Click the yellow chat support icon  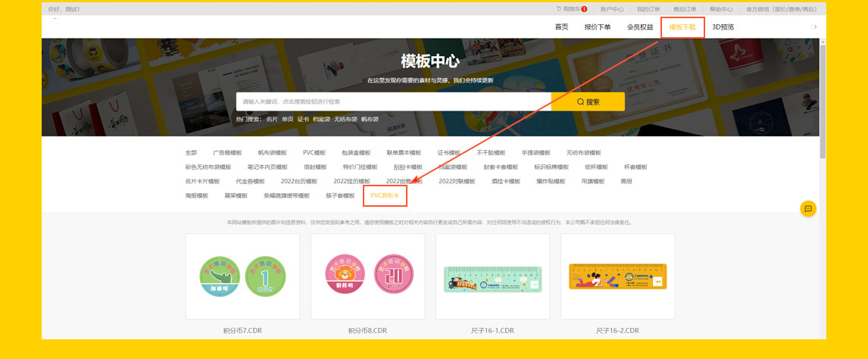808,209
